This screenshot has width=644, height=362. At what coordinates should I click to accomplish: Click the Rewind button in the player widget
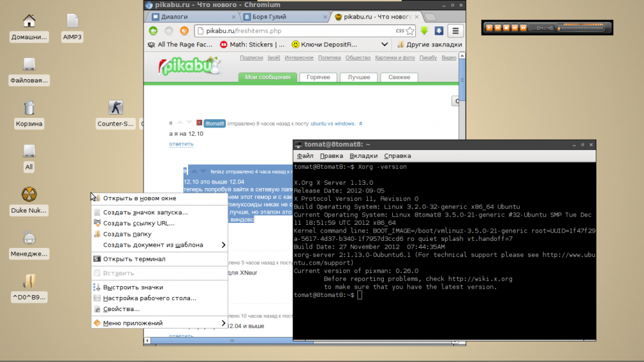[x=515, y=28]
